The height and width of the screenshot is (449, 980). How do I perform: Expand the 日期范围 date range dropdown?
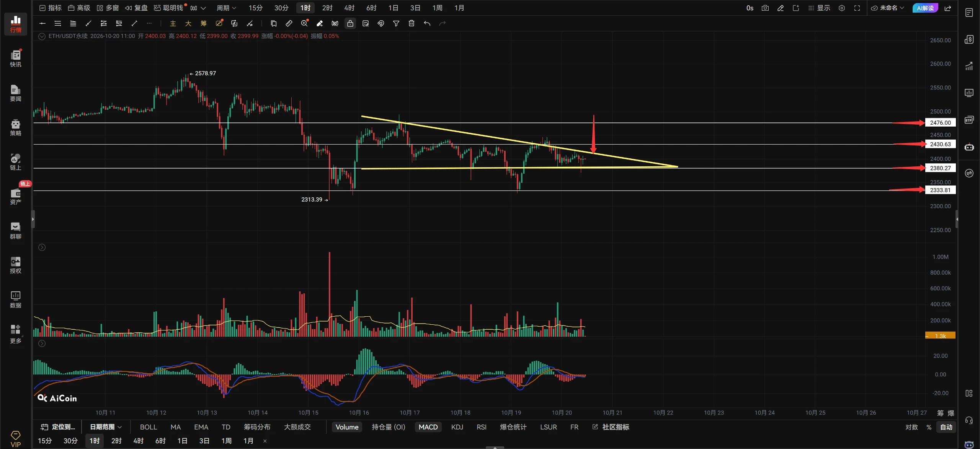[106, 427]
